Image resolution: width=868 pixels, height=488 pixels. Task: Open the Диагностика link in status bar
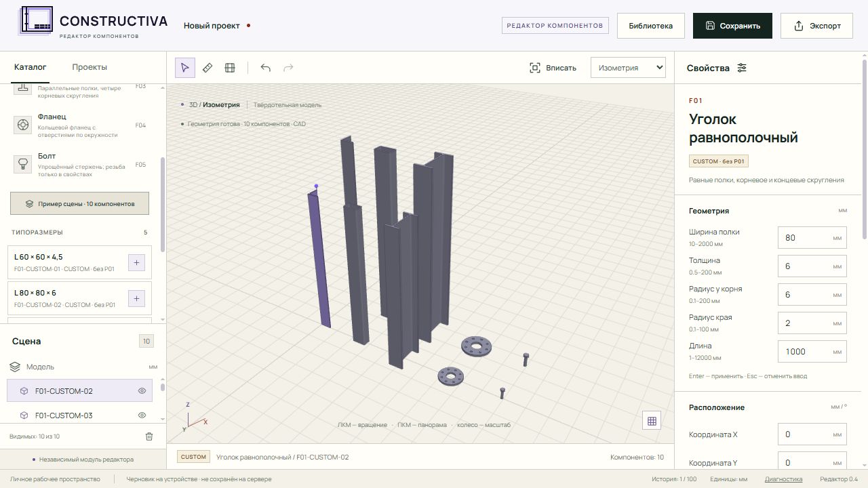783,479
